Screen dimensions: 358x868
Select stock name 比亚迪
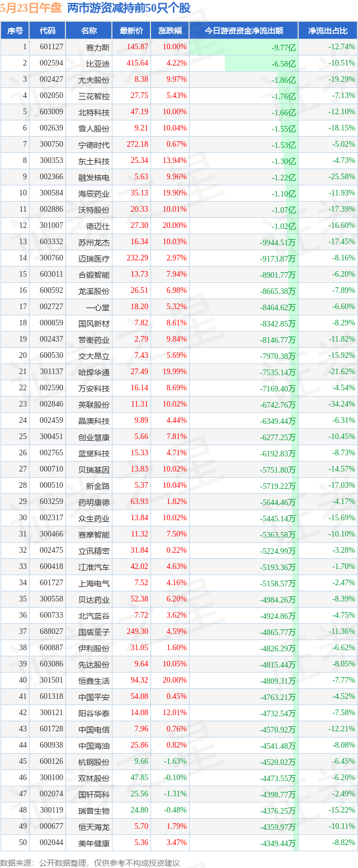(x=98, y=63)
